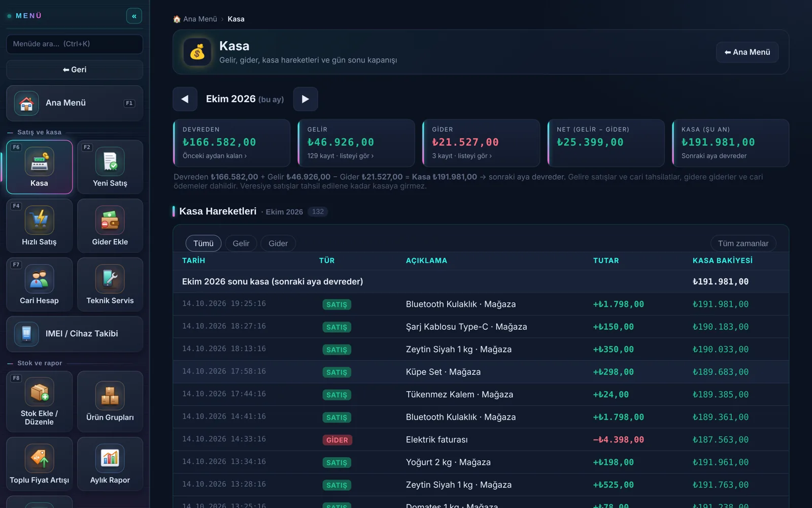Go to previous month arrow
Screen dimensions: 812x508
tap(185, 99)
